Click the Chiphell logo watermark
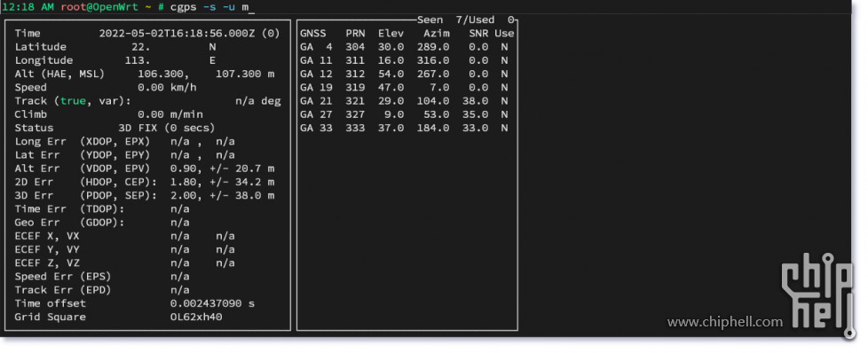The image size is (868, 353). pyautogui.click(x=818, y=296)
